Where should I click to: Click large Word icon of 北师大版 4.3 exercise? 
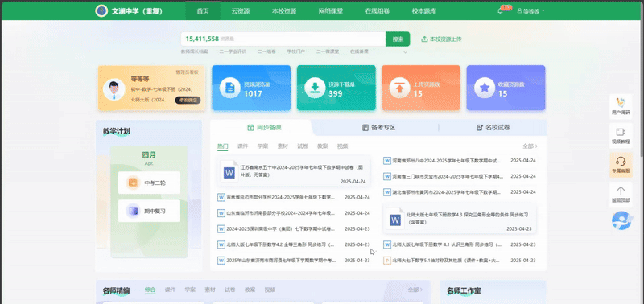point(395,219)
